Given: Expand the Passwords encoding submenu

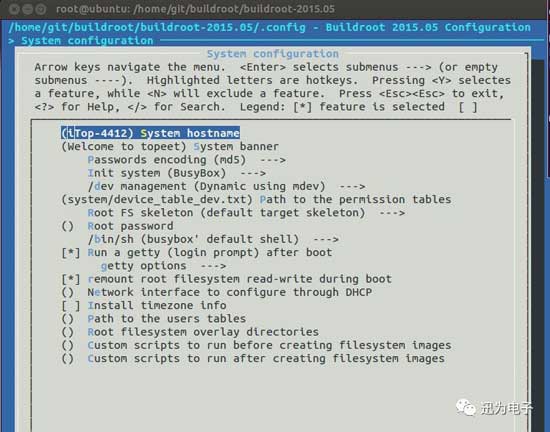Looking at the screenshot, I should pos(187,160).
